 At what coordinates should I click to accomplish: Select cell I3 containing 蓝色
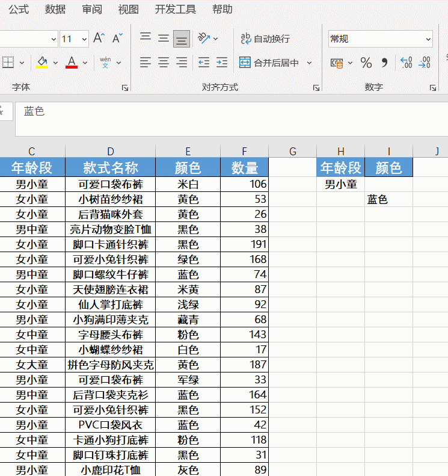click(x=388, y=199)
